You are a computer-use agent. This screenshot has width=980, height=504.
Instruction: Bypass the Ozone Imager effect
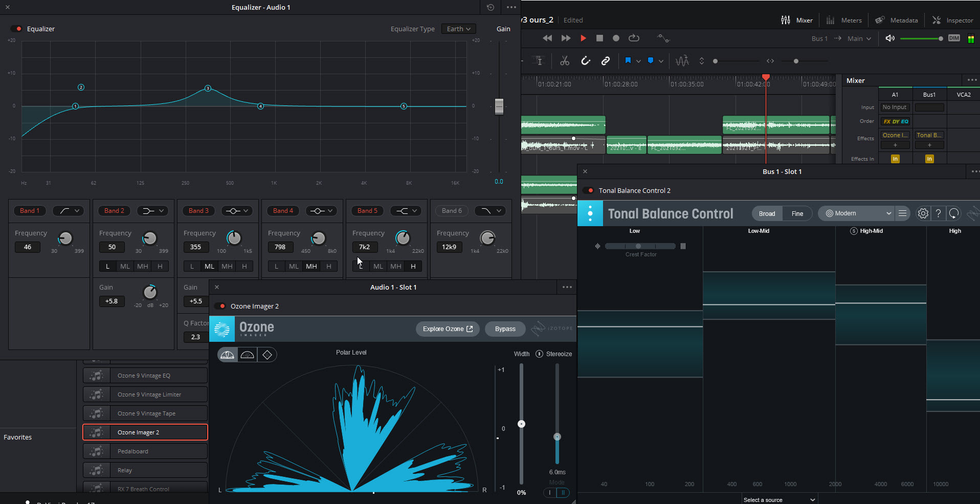(x=504, y=329)
